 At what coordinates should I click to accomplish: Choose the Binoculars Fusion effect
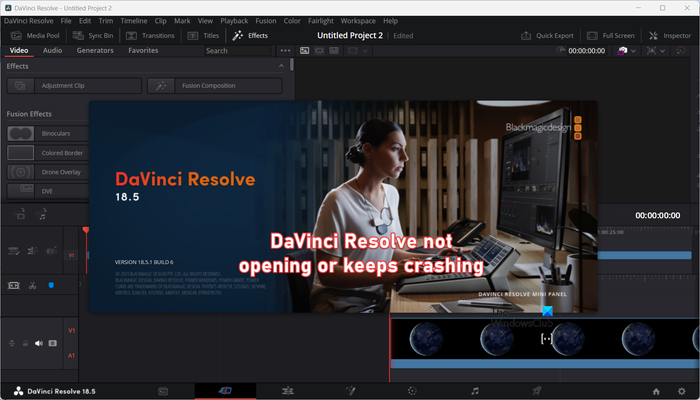tap(48, 133)
